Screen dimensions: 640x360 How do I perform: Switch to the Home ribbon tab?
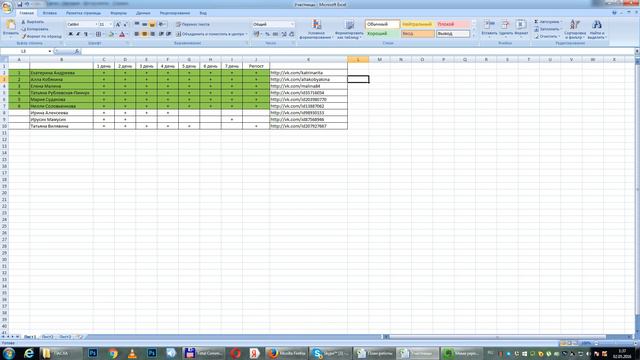(27, 13)
